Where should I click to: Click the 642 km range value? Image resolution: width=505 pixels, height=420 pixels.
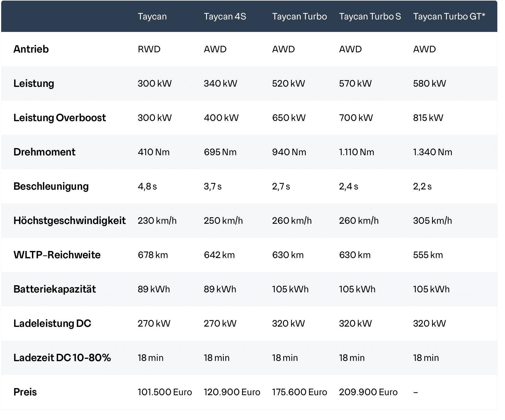[219, 255]
